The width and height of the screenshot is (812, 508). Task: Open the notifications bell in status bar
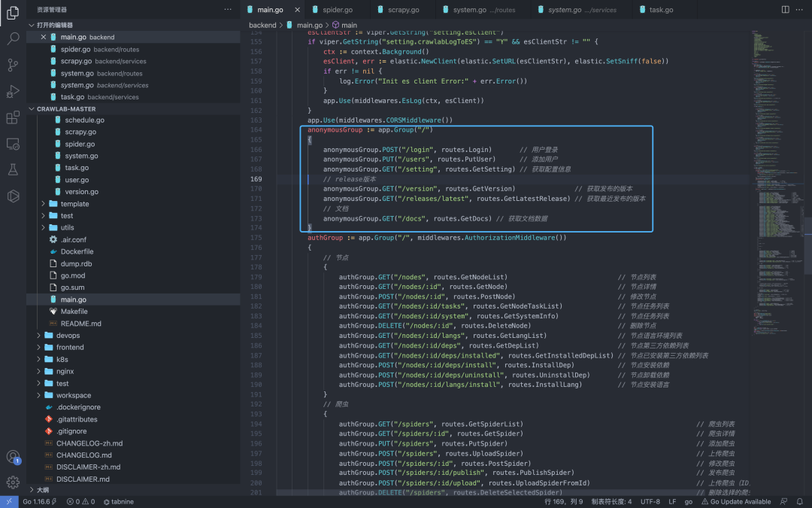(x=801, y=501)
